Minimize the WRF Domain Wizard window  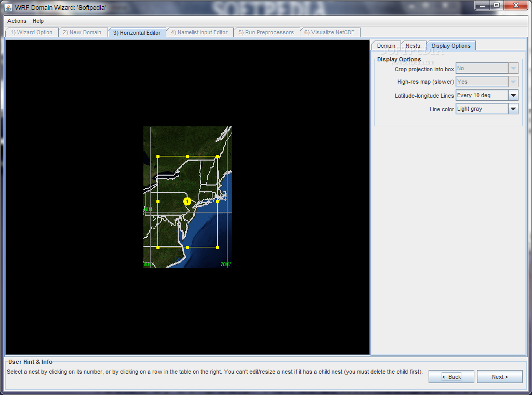point(482,6)
